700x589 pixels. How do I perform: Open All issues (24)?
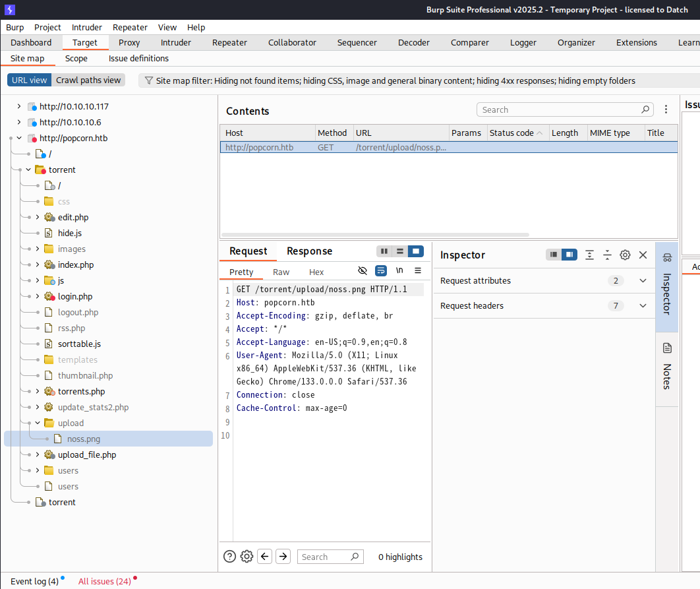point(104,581)
